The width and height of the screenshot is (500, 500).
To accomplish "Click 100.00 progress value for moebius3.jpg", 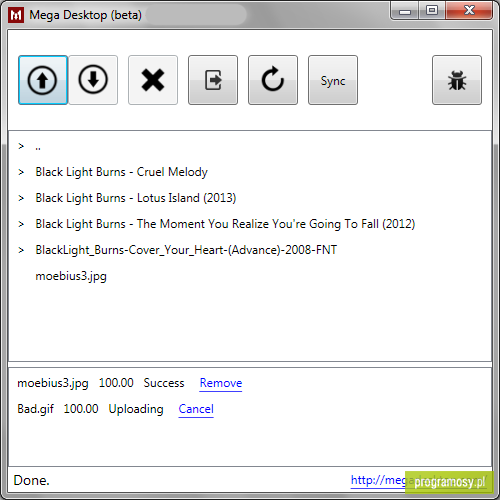I will pyautogui.click(x=116, y=383).
